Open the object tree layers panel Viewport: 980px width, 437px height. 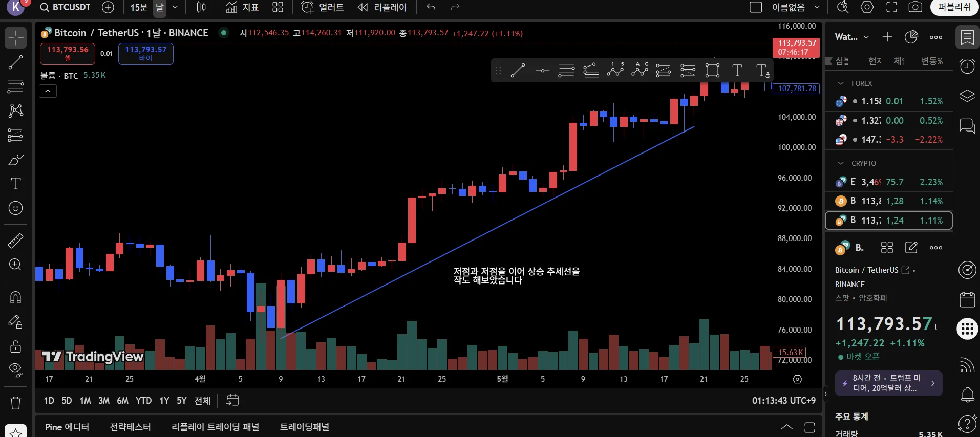pyautogui.click(x=967, y=96)
